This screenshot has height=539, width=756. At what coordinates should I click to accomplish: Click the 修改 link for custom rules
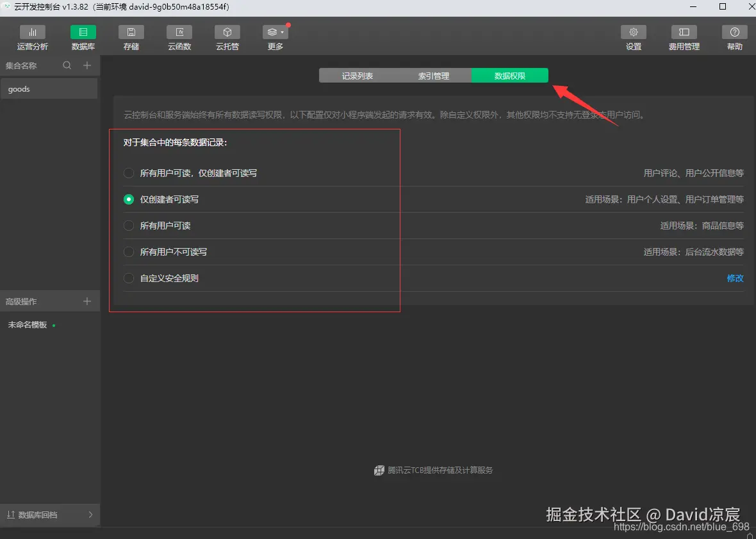click(735, 278)
